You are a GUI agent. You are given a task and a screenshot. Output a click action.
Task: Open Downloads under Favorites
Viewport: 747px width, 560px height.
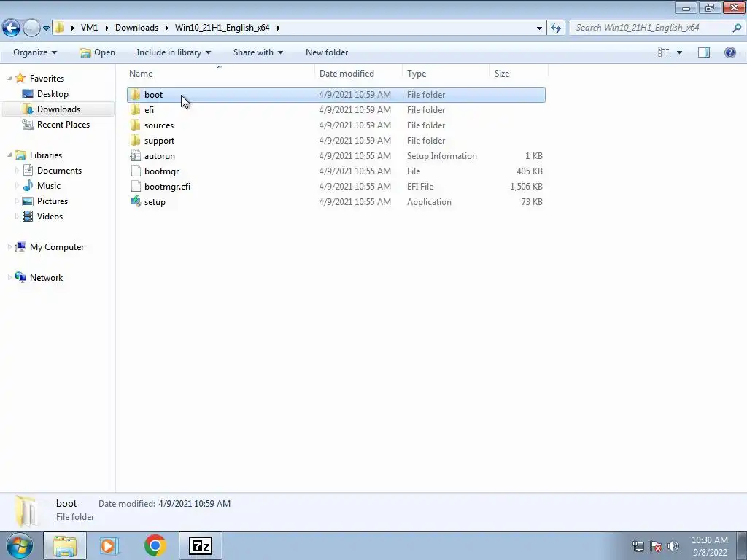[x=58, y=109]
